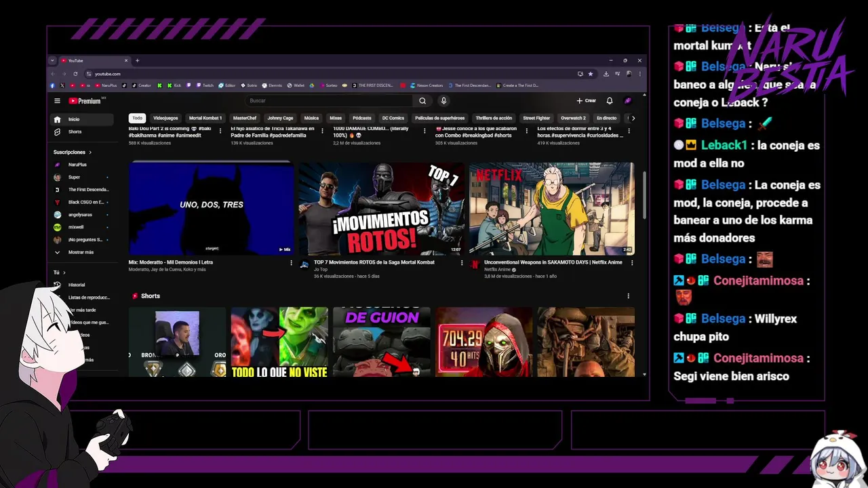868x488 pixels.
Task: Reload the page in browser toolbar
Action: (x=75, y=74)
